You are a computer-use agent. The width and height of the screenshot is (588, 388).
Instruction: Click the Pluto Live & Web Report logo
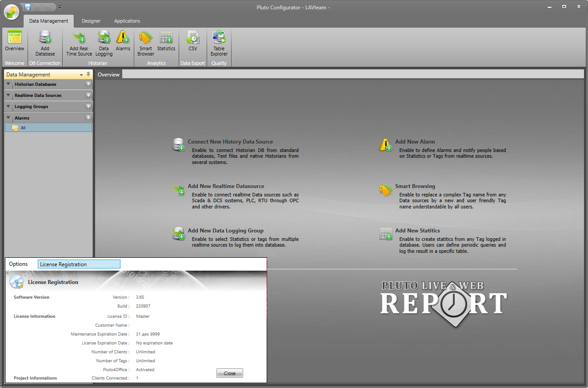(x=444, y=304)
